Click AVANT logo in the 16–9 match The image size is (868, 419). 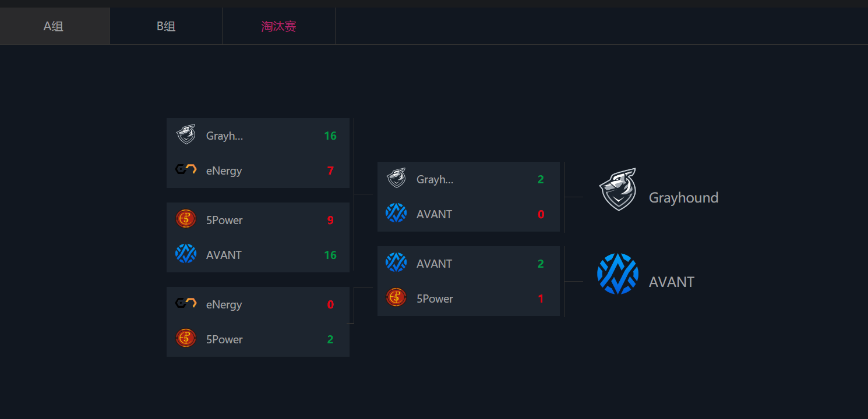coord(186,254)
